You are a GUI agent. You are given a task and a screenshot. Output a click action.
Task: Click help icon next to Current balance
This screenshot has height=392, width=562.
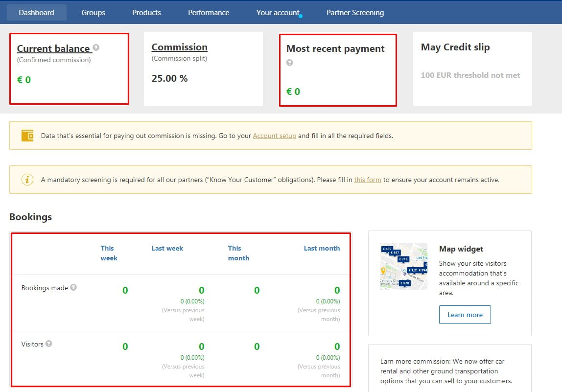[96, 47]
